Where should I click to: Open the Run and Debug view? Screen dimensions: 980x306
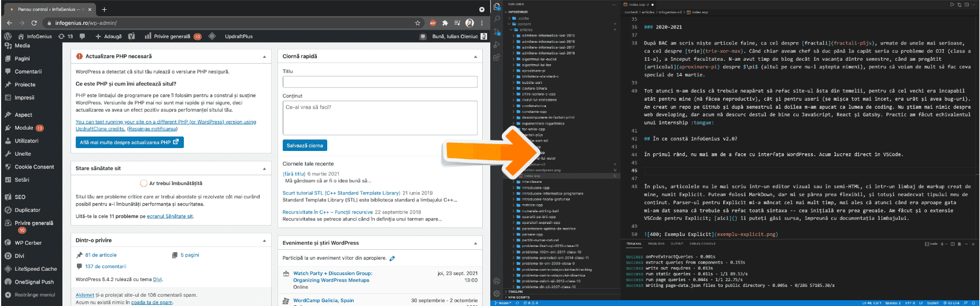pos(497,45)
